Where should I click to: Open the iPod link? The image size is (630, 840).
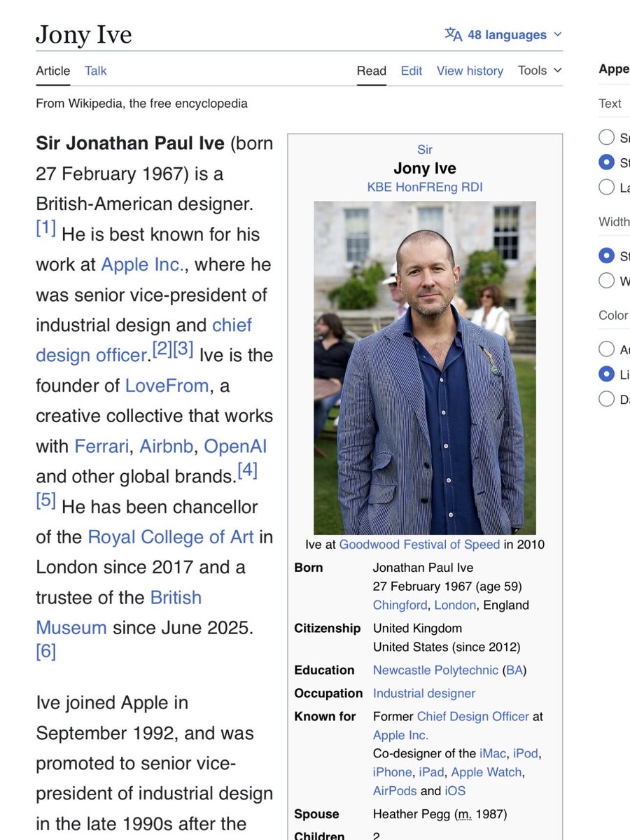[x=526, y=753]
